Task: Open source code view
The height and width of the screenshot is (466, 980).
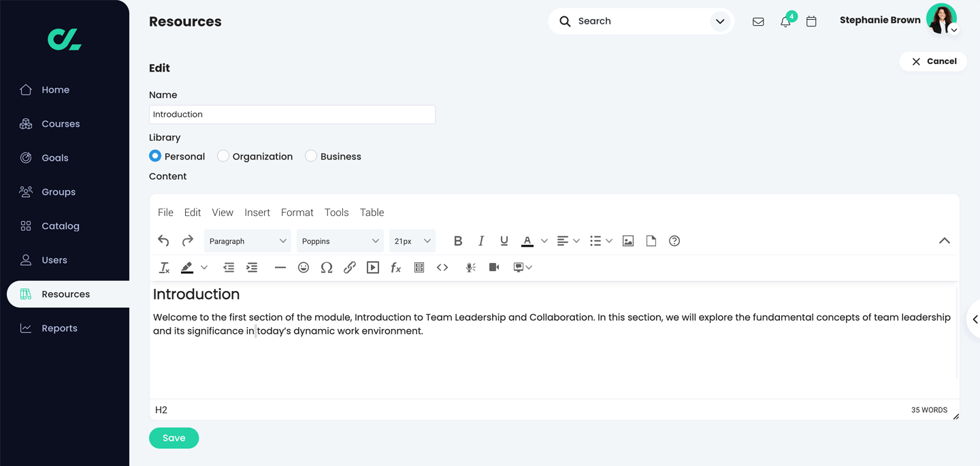Action: pos(442,268)
